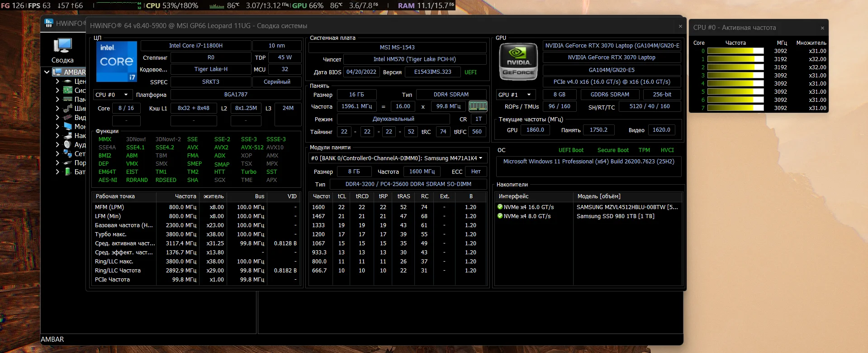Image resolution: width=868 pixels, height=353 pixels.
Task: Select the battery icon in the tree
Action: 68,172
